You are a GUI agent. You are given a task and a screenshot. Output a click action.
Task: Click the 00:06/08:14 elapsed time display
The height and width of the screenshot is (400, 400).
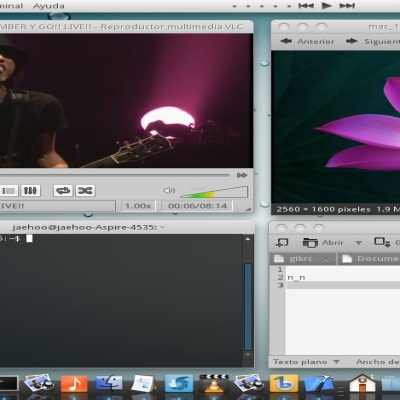tap(197, 206)
